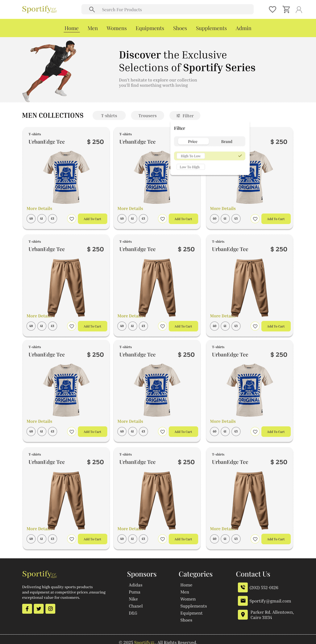Open the Supplements navigation menu item

[x=211, y=28]
